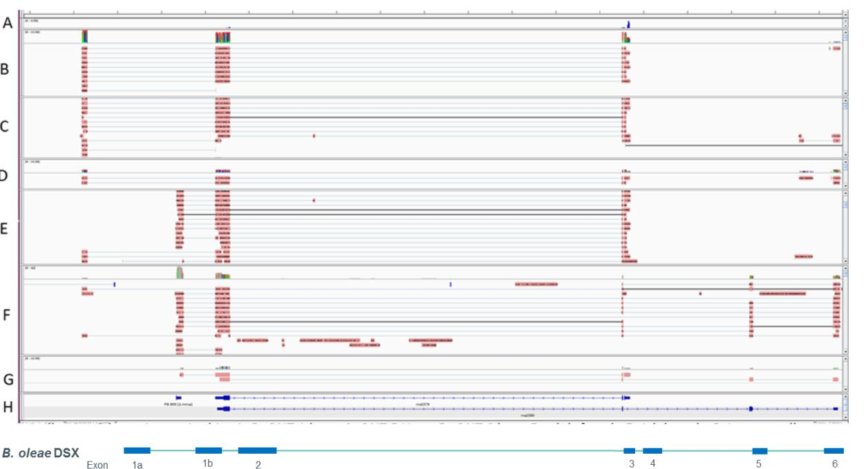Click scroll-up arrow of track C
This screenshot has height=469, width=868.
coord(847,100)
